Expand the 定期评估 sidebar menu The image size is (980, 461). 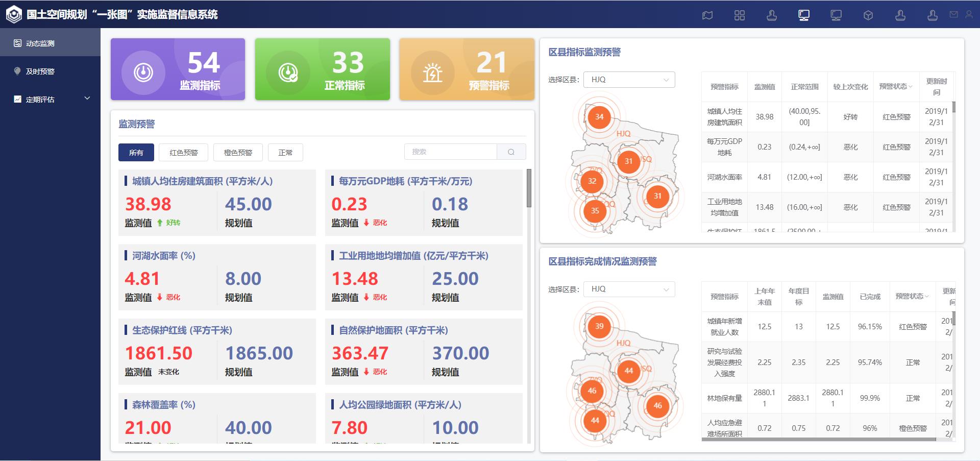50,99
